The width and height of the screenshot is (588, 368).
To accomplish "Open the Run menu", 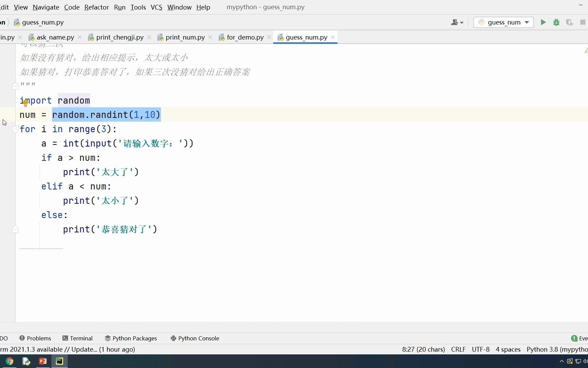I will (120, 7).
